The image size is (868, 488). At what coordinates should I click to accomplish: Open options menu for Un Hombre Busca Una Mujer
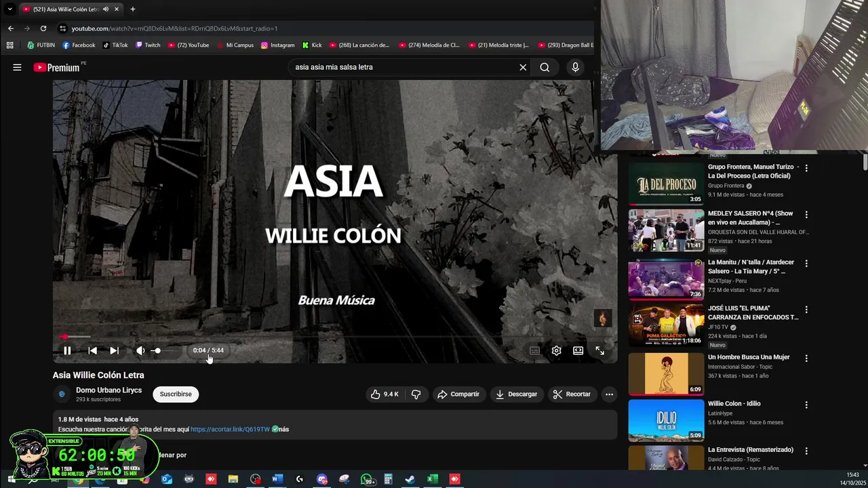point(806,358)
